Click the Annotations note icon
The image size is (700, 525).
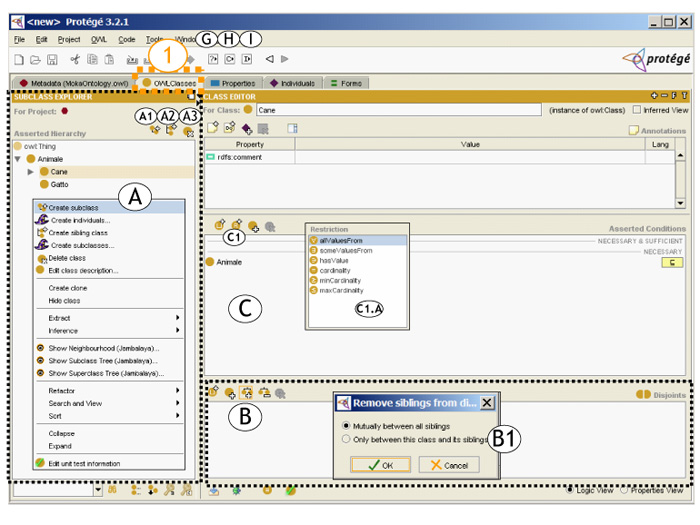[633, 130]
